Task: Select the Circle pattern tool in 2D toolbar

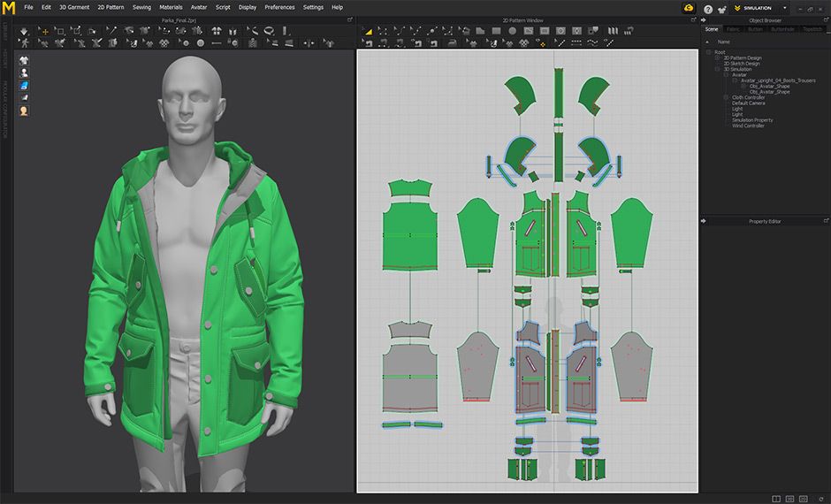Action: click(x=511, y=31)
